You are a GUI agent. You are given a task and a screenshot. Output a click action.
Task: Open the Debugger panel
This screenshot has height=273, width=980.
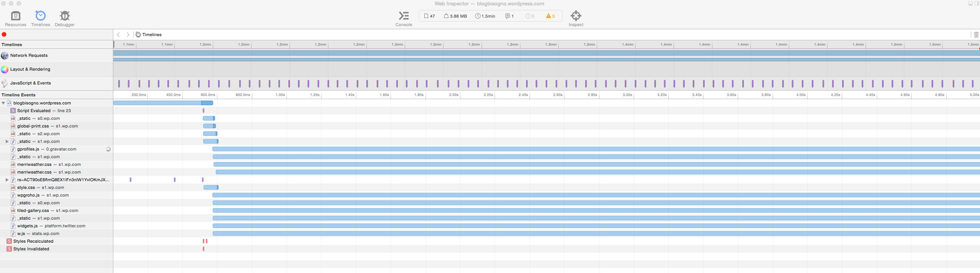(x=65, y=18)
